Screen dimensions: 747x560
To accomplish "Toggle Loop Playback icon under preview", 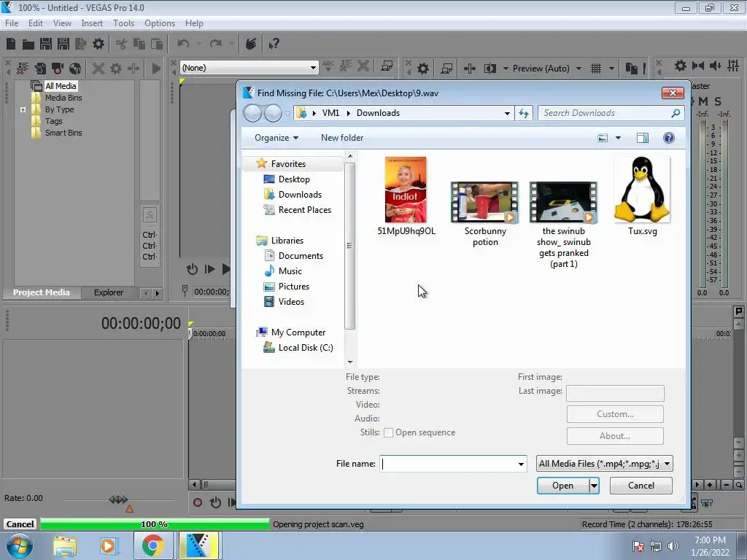I will [192, 269].
